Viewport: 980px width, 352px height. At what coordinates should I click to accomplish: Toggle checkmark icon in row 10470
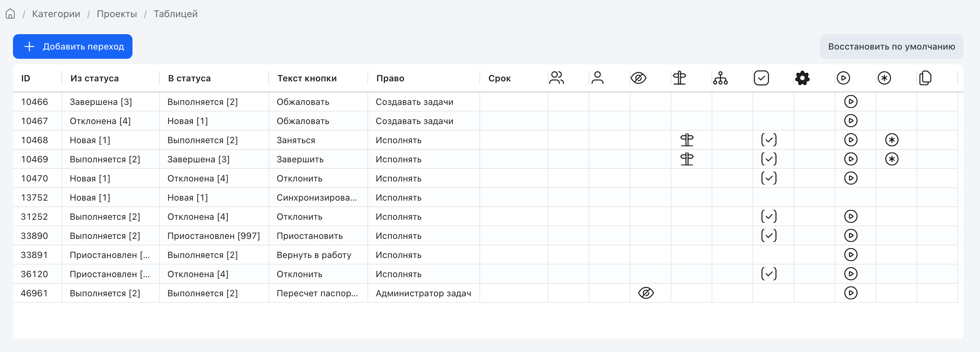(x=769, y=178)
